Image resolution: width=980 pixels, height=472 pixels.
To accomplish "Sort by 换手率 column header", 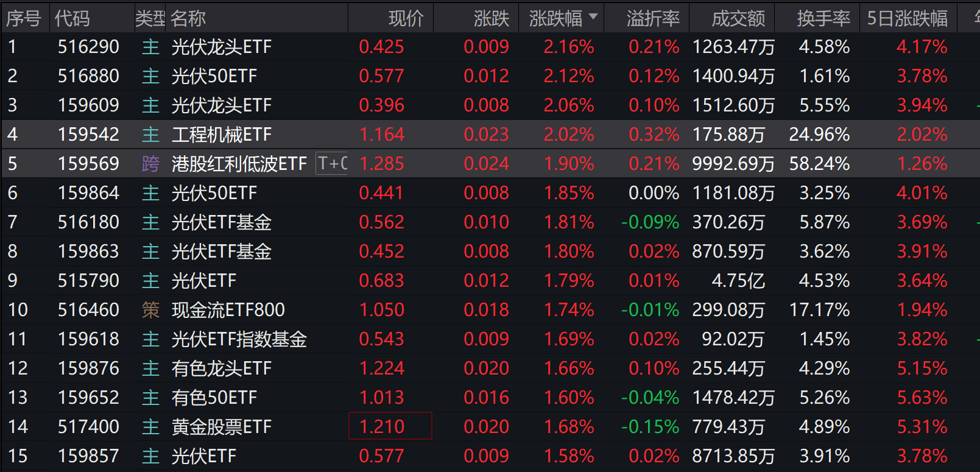I will tap(824, 19).
